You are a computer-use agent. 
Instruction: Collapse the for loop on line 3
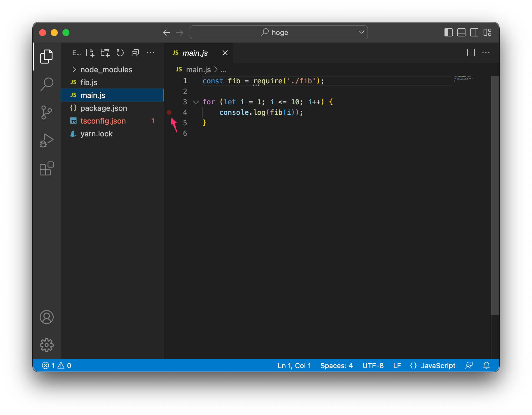(196, 102)
